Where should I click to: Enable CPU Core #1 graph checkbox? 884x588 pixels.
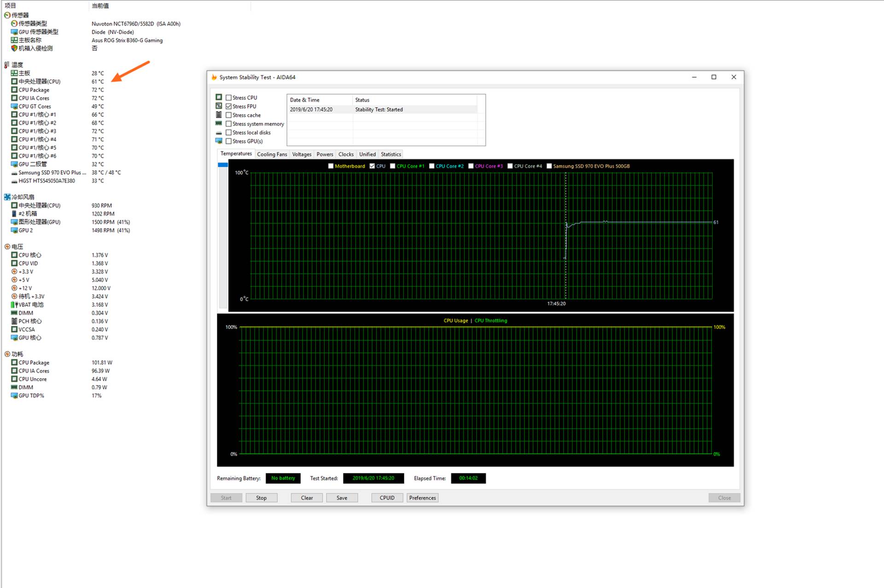click(x=392, y=166)
